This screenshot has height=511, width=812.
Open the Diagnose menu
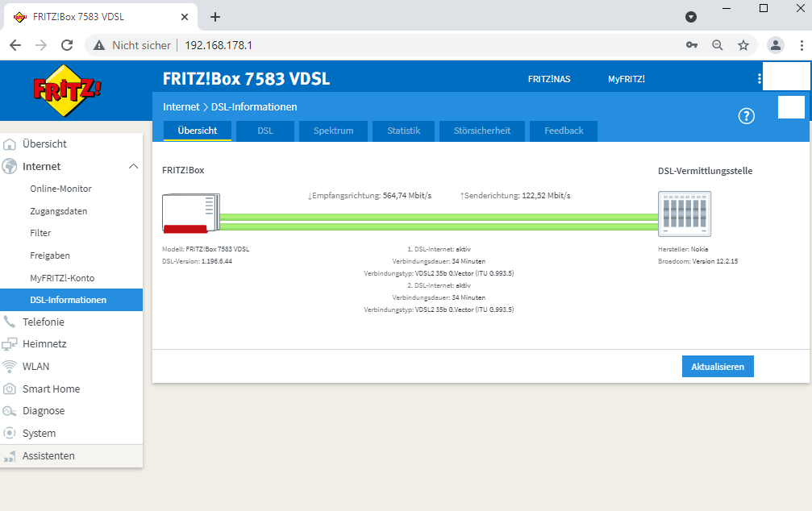click(44, 411)
